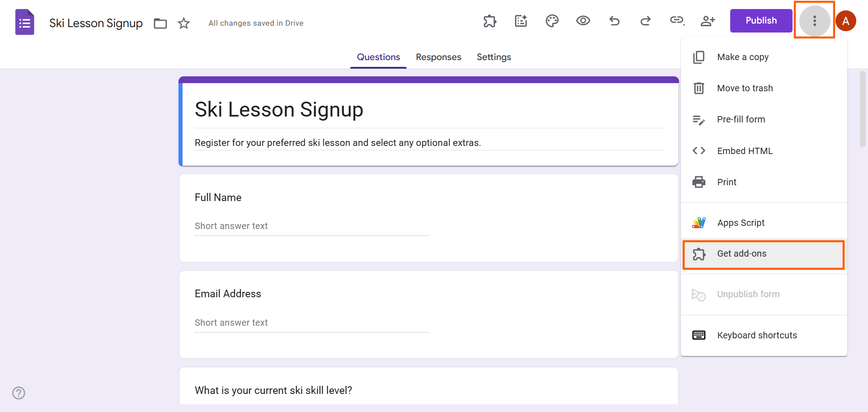Add collaborators via the person-plus icon

pyautogui.click(x=708, y=21)
